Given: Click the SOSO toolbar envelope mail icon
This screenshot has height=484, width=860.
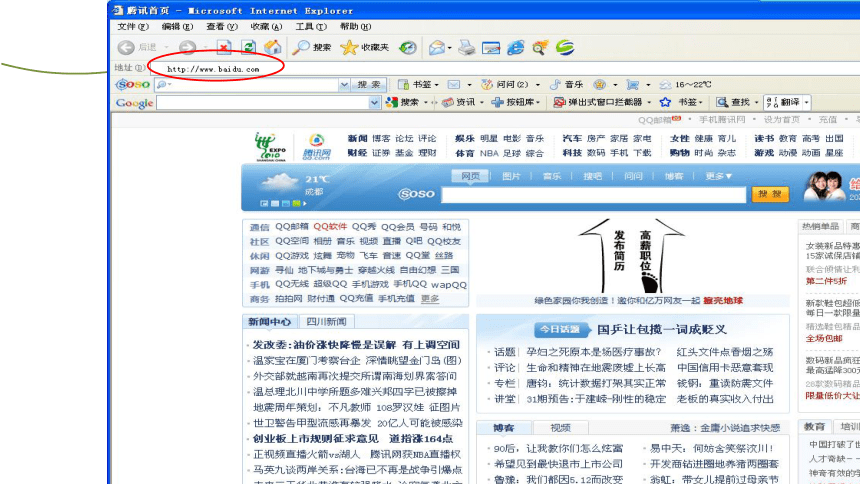Looking at the screenshot, I should tap(454, 85).
